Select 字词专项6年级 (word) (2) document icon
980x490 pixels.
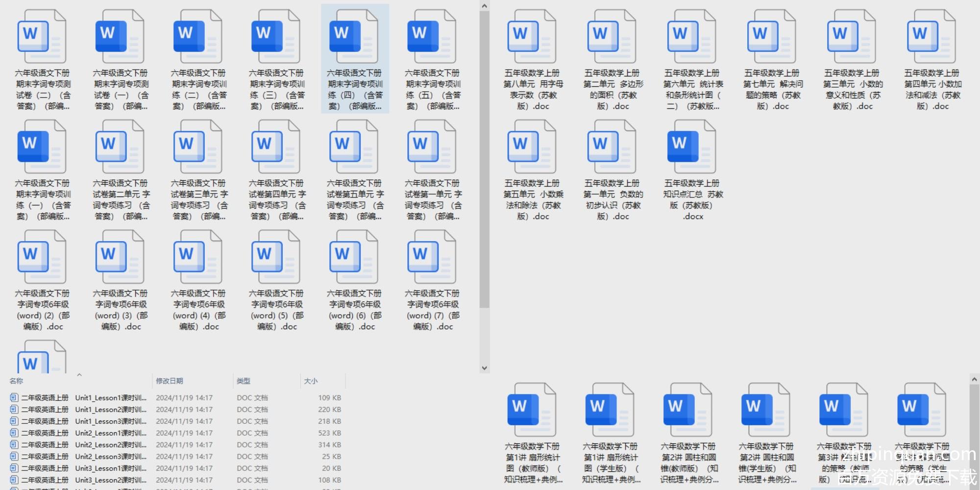42,257
